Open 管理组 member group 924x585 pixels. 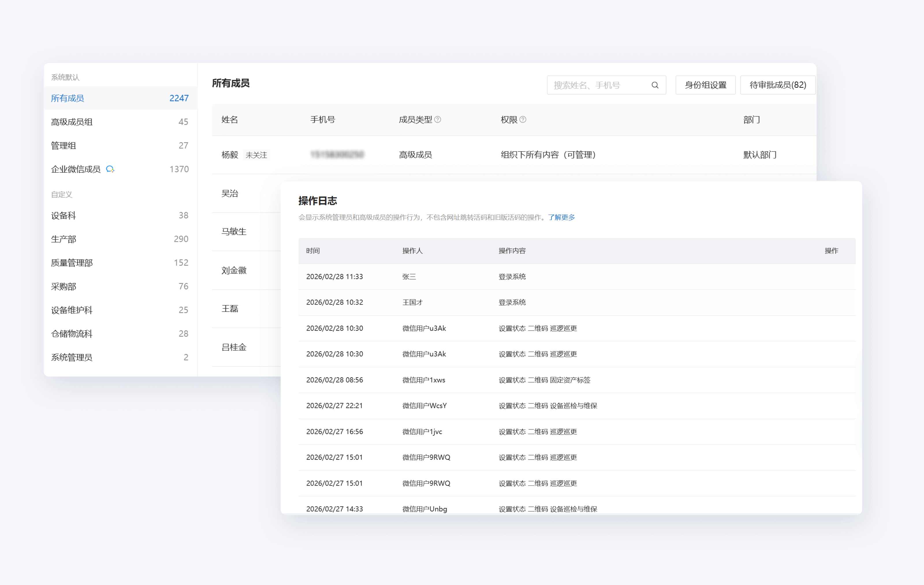(x=64, y=146)
